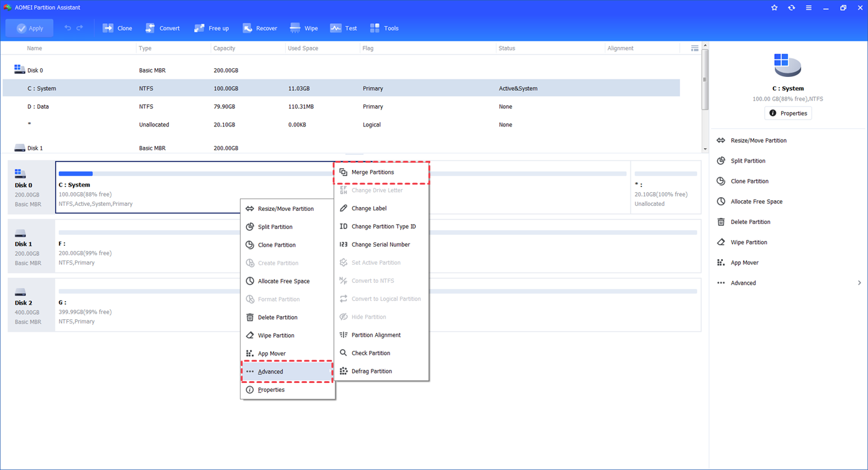Select the Disk 0 block in the disk map
Screen dimensions: 868x470
pyautogui.click(x=31, y=187)
